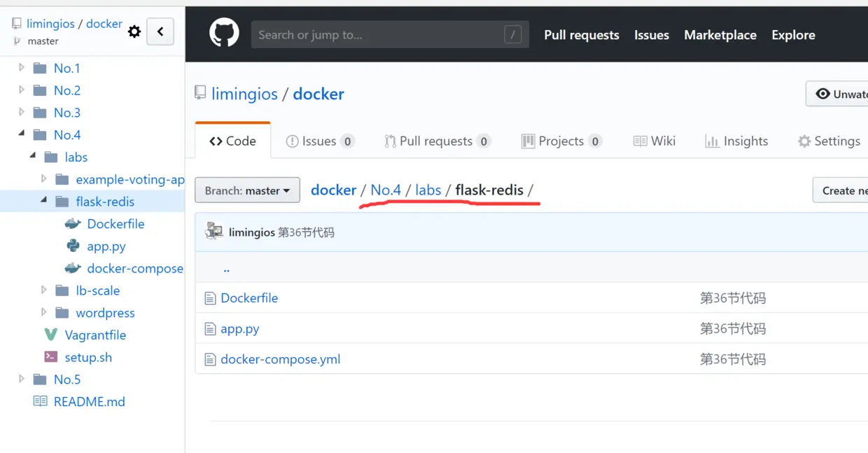Click the No.1 folder icon in sidebar

pyautogui.click(x=40, y=68)
